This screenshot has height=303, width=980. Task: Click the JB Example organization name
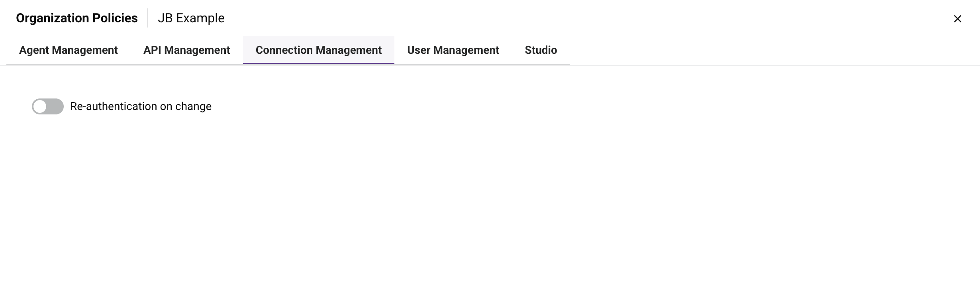[x=191, y=18]
